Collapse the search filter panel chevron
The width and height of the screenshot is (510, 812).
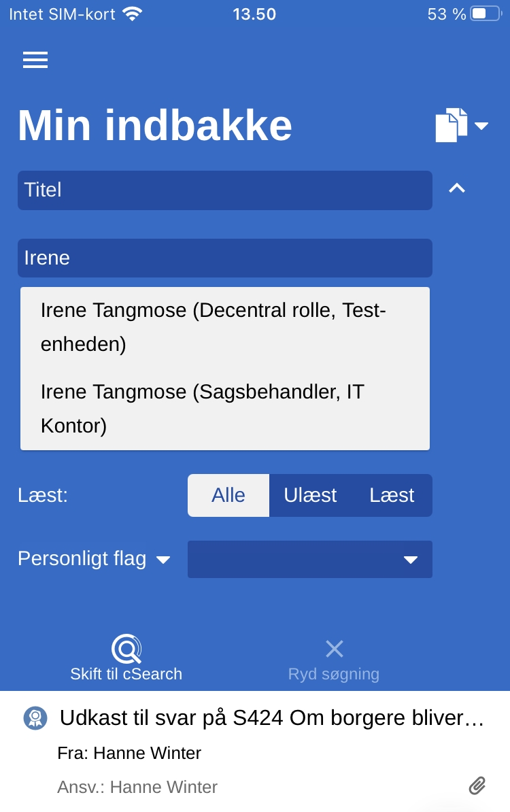tap(457, 188)
